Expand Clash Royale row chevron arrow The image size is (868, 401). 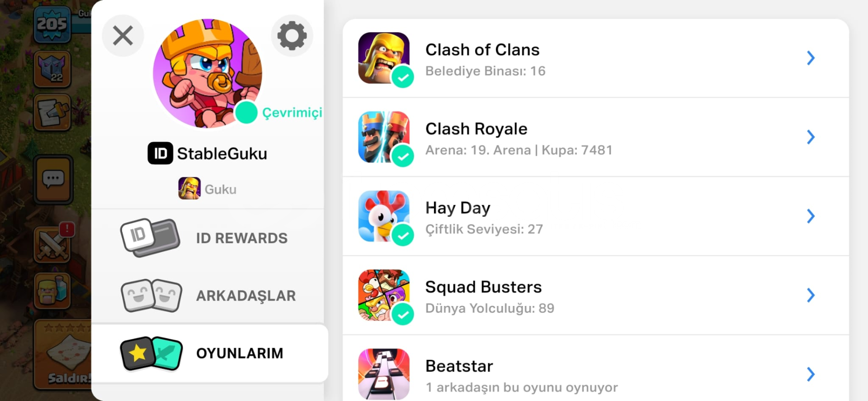pyautogui.click(x=811, y=137)
